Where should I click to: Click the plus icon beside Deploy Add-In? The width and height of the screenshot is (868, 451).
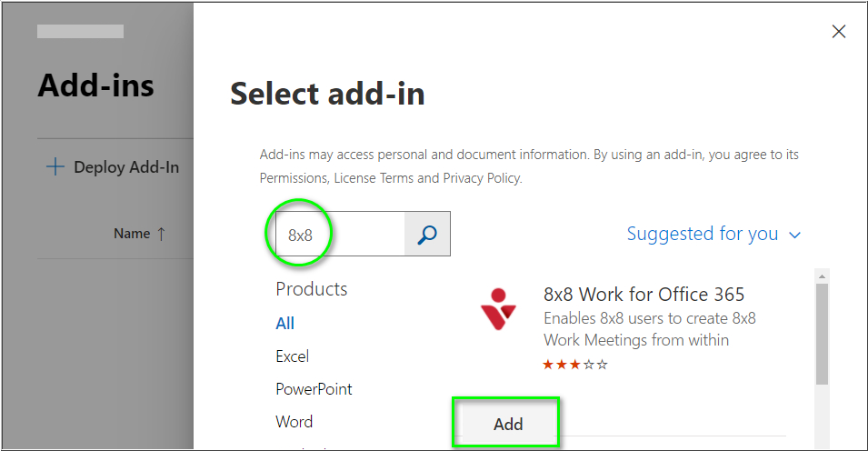(55, 166)
